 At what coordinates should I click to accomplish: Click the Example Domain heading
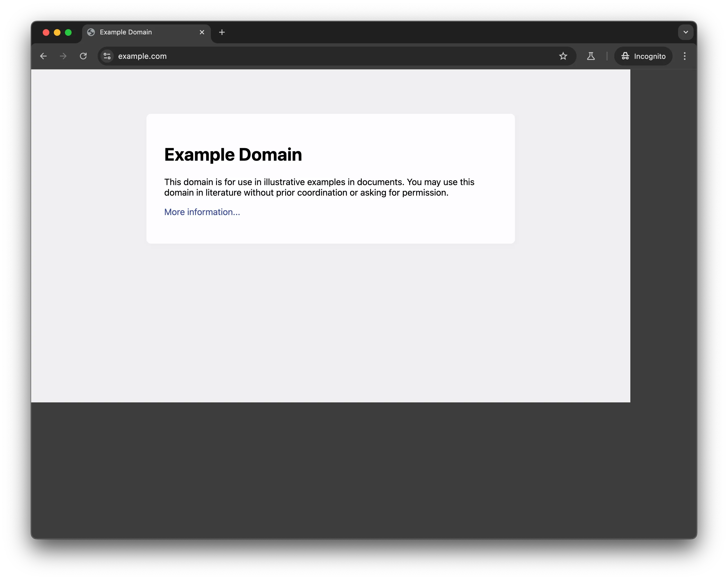233,155
